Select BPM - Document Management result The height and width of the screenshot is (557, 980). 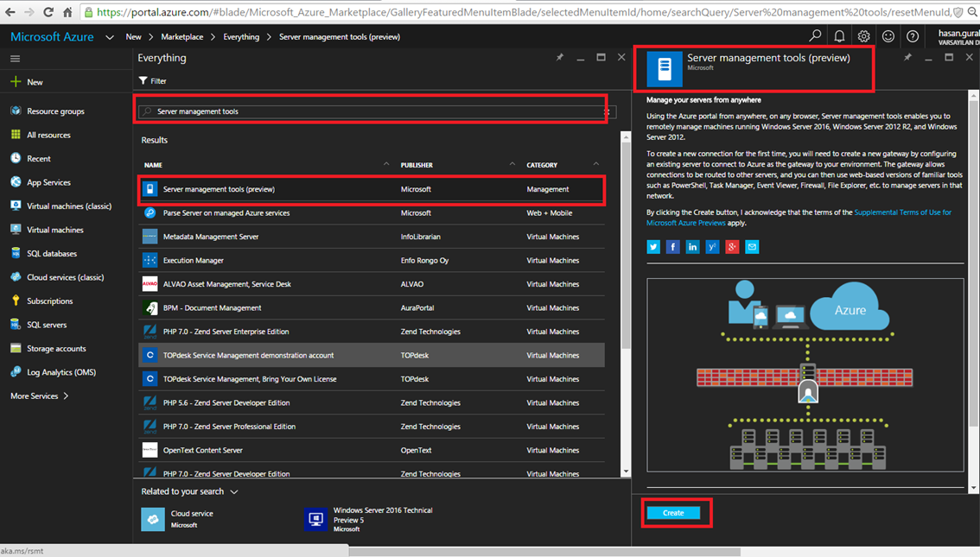(x=372, y=307)
